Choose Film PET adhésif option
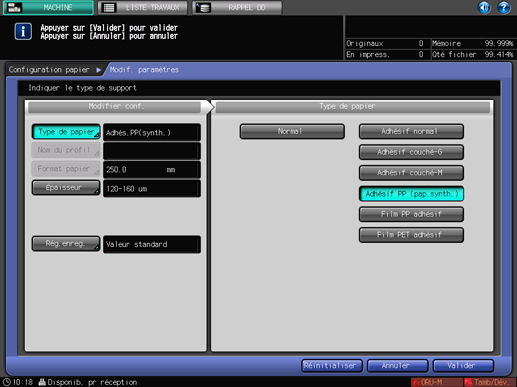 pos(411,235)
